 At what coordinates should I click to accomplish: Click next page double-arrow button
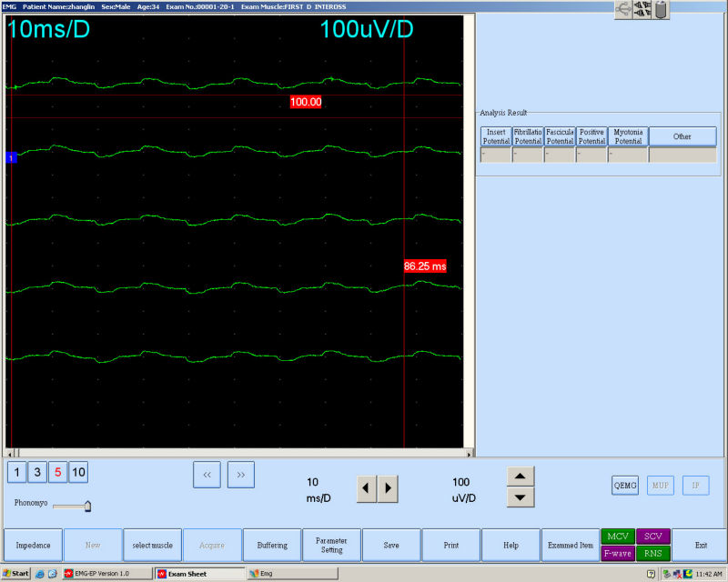(241, 475)
